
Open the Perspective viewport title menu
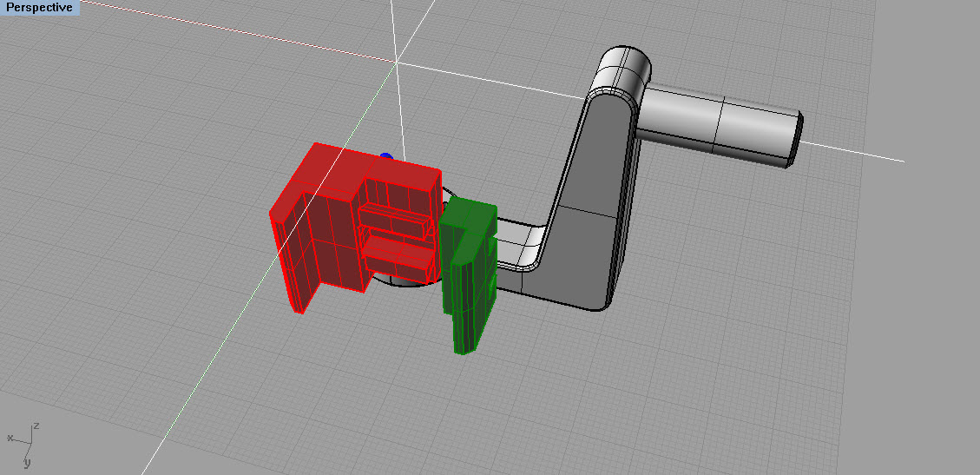[39, 8]
